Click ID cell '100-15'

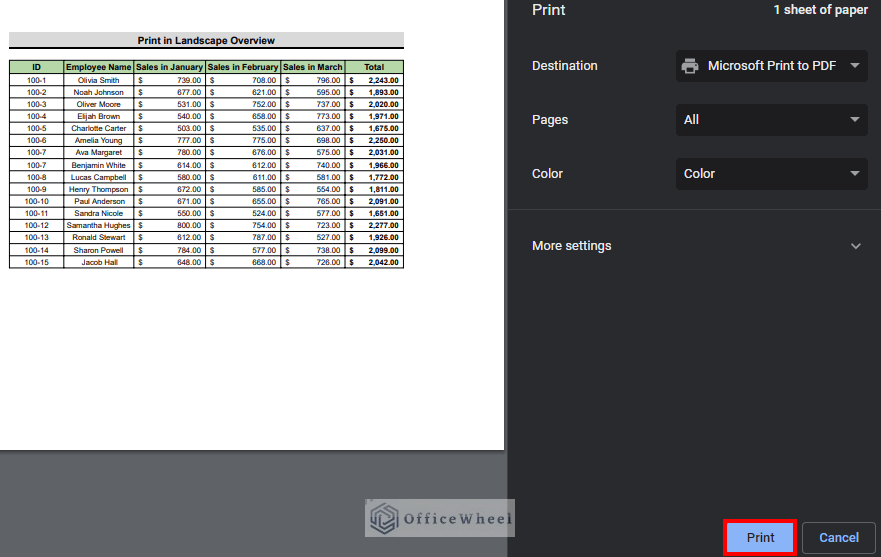point(37,262)
